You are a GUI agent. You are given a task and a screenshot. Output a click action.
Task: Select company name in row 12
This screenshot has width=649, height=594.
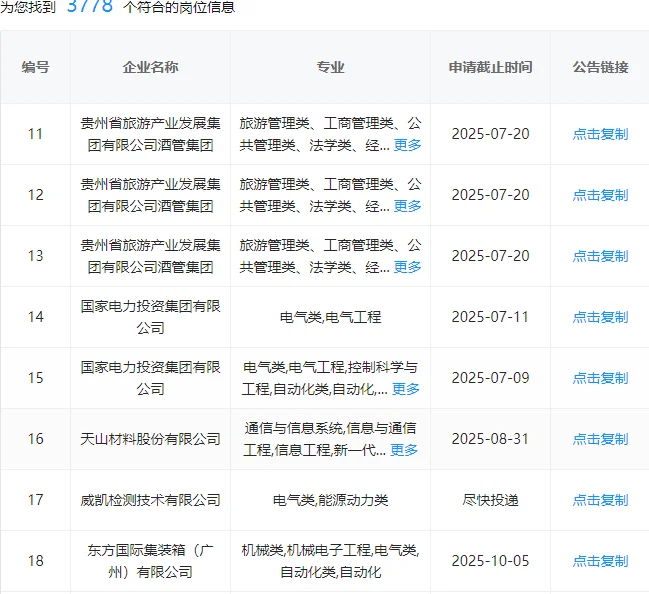[150, 195]
